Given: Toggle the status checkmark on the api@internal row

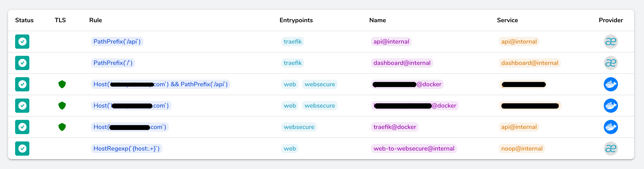Looking at the screenshot, I should [22, 42].
